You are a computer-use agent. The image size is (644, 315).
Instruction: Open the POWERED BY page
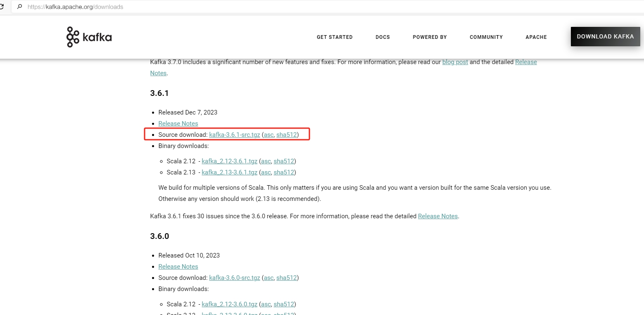430,37
